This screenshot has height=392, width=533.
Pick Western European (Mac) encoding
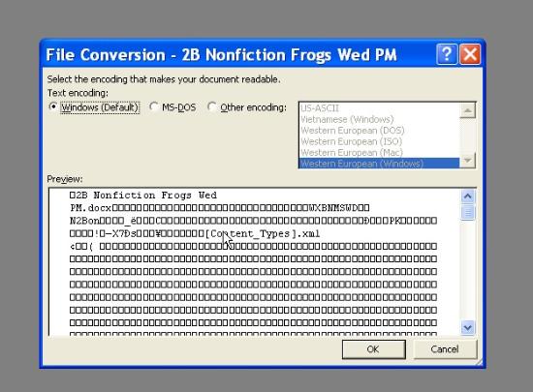379,152
